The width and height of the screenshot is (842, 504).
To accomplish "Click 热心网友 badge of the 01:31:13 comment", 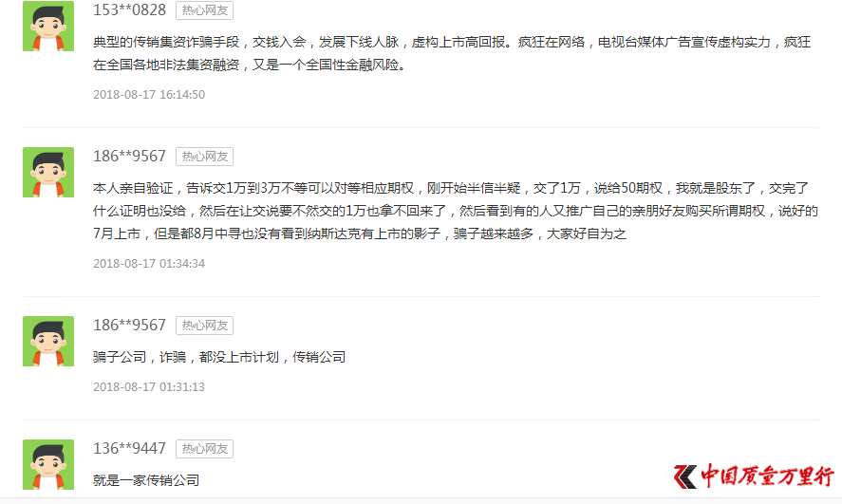I will click(x=205, y=326).
